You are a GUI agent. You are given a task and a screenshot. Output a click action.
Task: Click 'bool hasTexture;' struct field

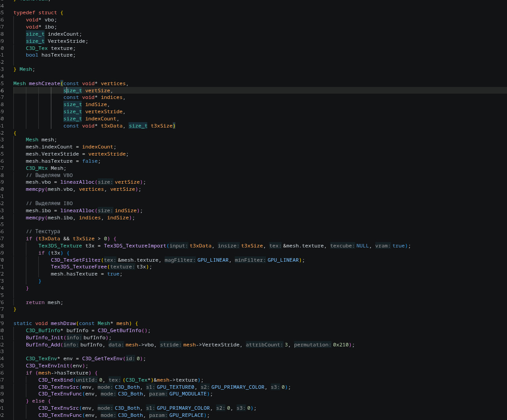point(51,55)
